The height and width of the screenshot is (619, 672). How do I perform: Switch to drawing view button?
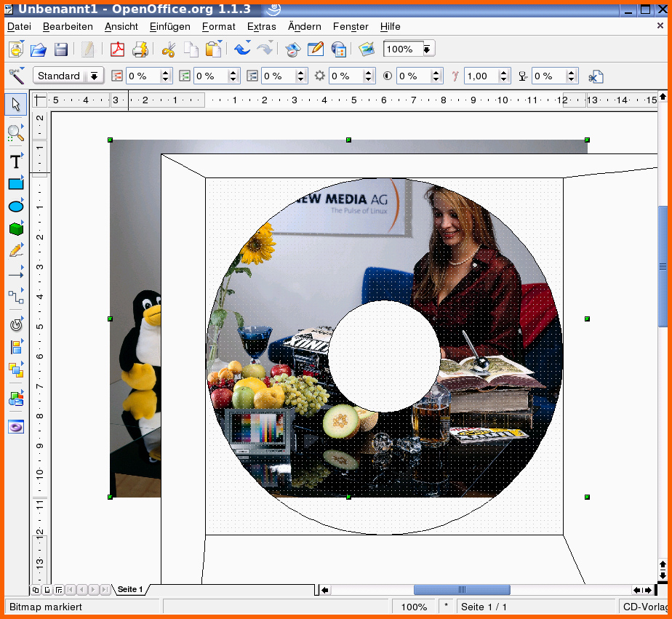(36, 590)
